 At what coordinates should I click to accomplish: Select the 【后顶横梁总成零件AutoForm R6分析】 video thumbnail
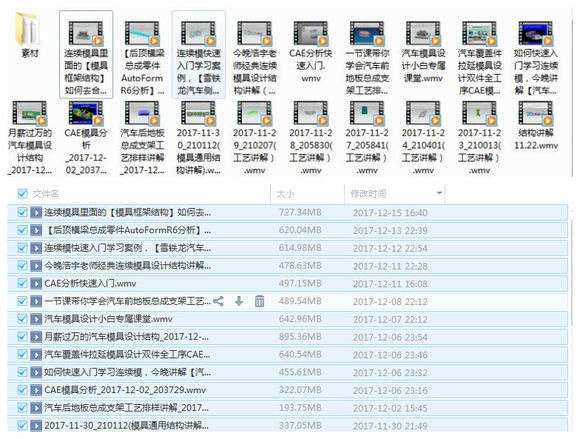(142, 33)
